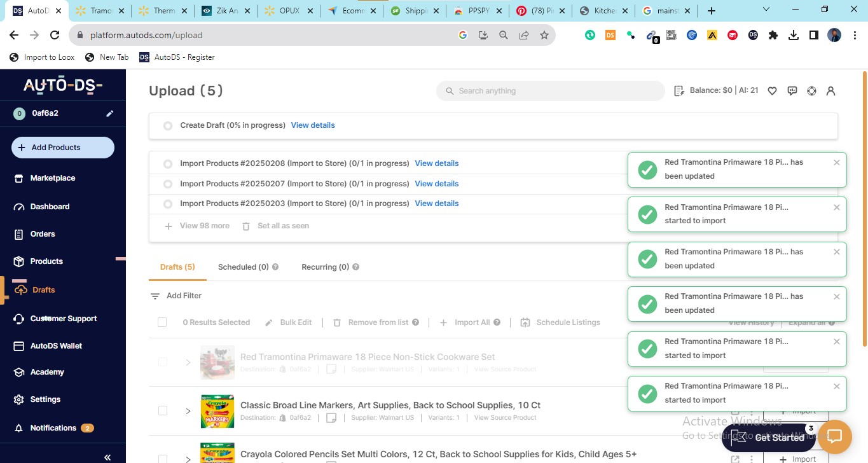View details for Import Products #20250207
868x463 pixels.
(x=437, y=184)
